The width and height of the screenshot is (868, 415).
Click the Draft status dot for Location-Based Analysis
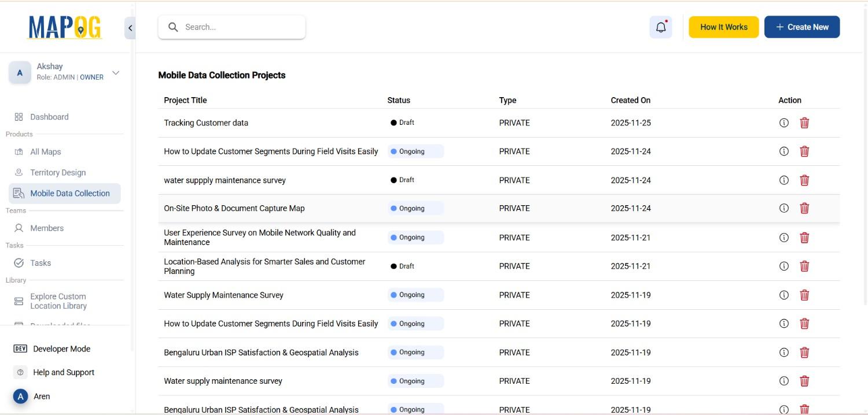click(x=395, y=266)
